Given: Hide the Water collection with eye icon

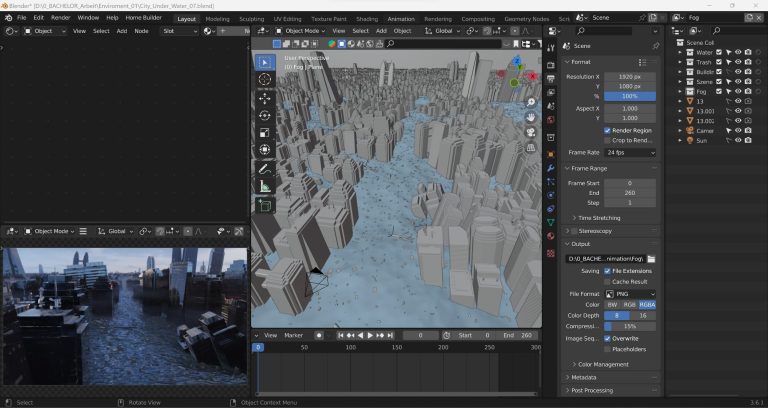Looking at the screenshot, I should (738, 52).
